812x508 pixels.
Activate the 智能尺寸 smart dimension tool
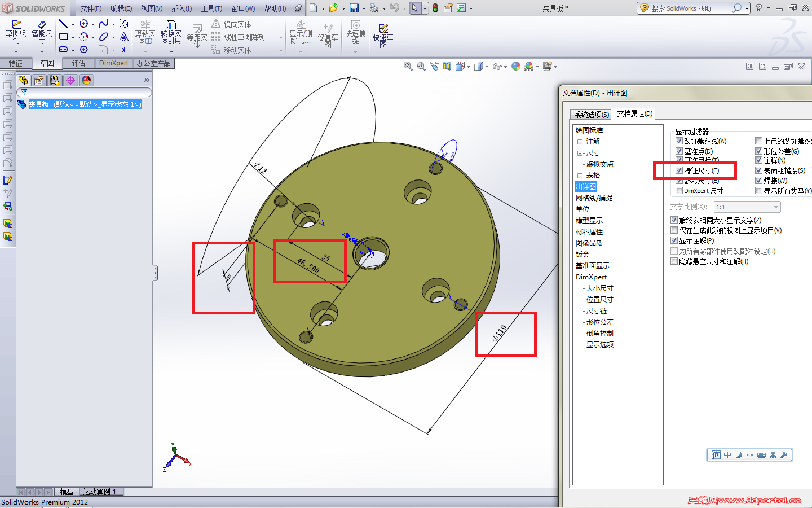pos(42,33)
